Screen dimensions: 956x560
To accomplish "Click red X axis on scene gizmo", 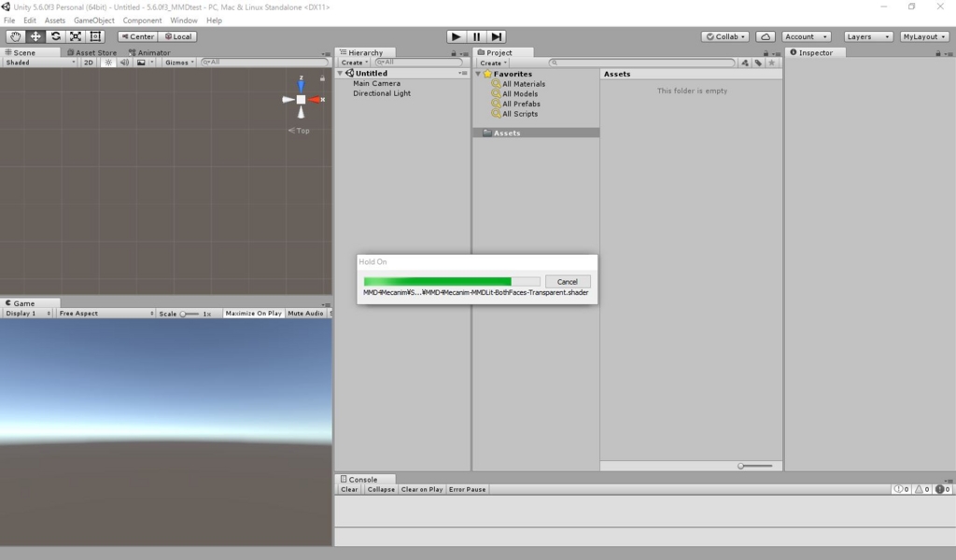I will click(x=316, y=99).
